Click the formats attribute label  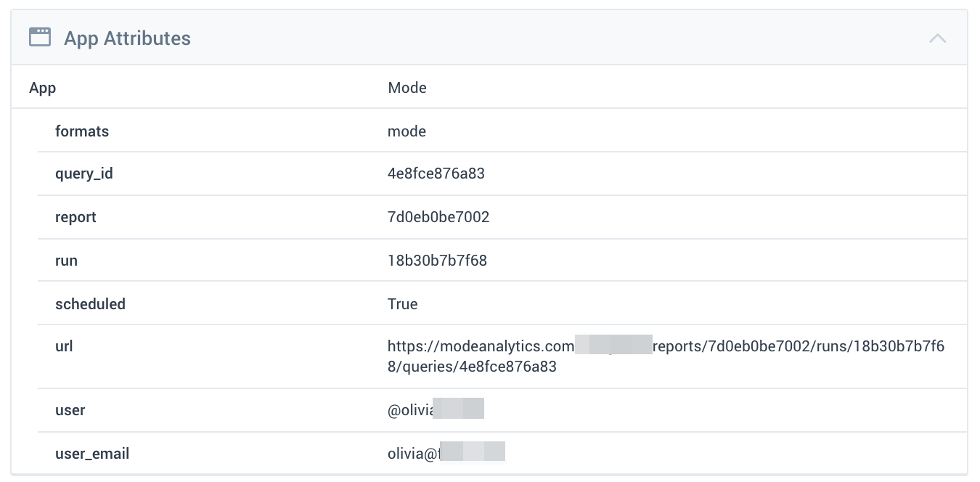coord(82,131)
